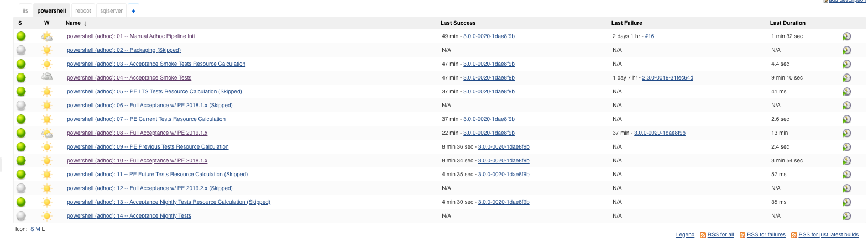Open last success build link for job 09
This screenshot has height=242, width=868.
tap(504, 147)
